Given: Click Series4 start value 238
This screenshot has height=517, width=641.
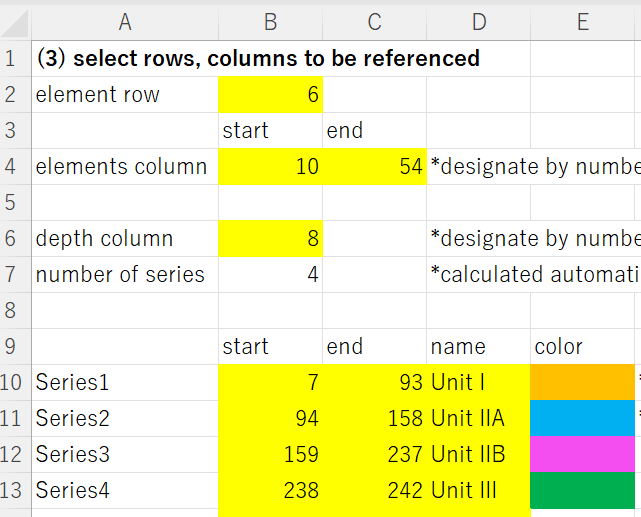Looking at the screenshot, I should pos(271,490).
